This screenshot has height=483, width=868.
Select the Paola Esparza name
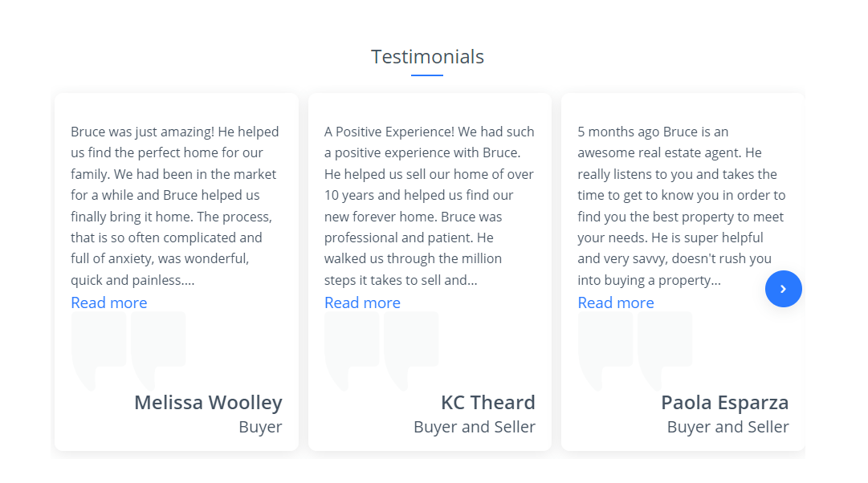pos(724,402)
